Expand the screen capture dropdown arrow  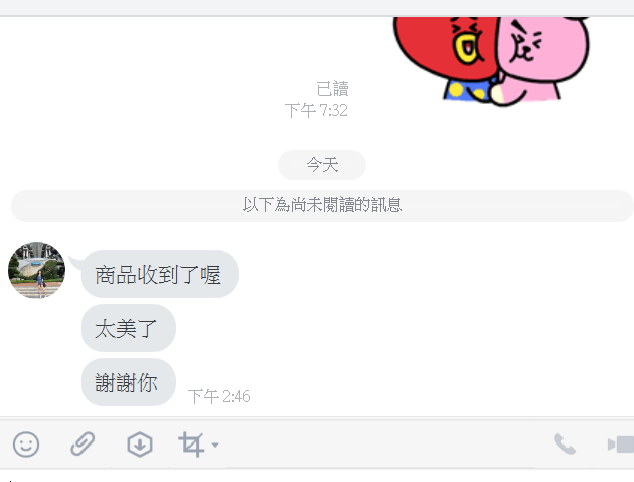(215, 445)
